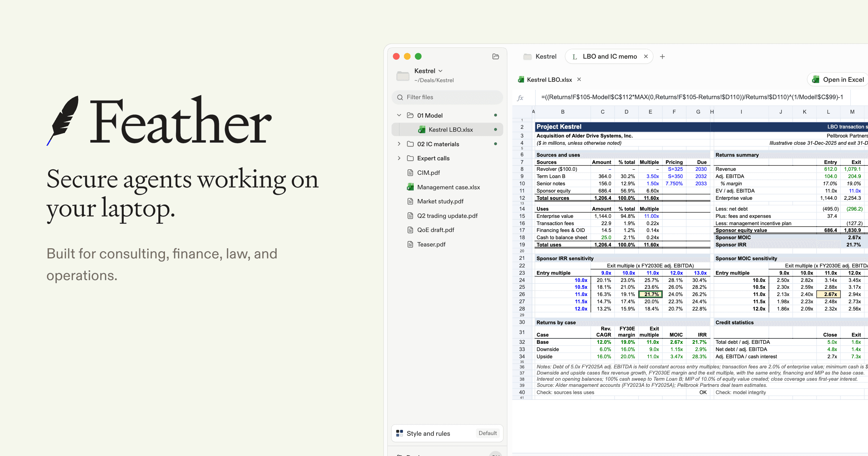Expand the 02 IC materials folder chevron
868x456 pixels.
click(x=399, y=144)
